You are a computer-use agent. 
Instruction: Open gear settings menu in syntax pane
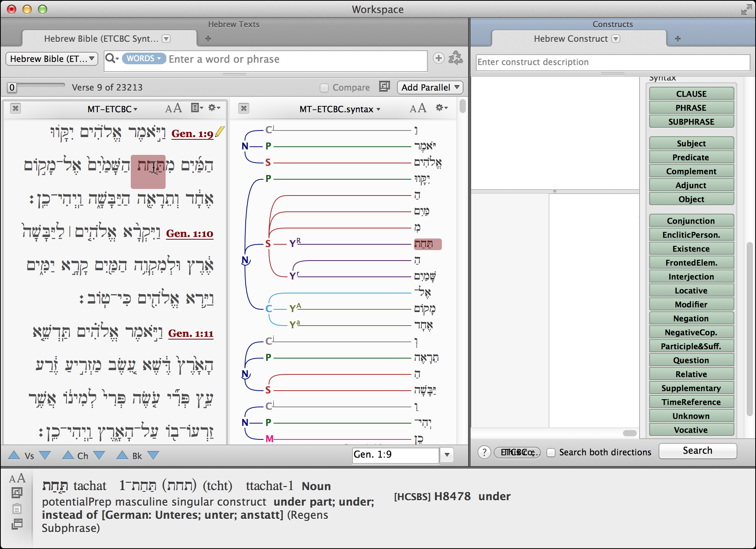tap(441, 108)
